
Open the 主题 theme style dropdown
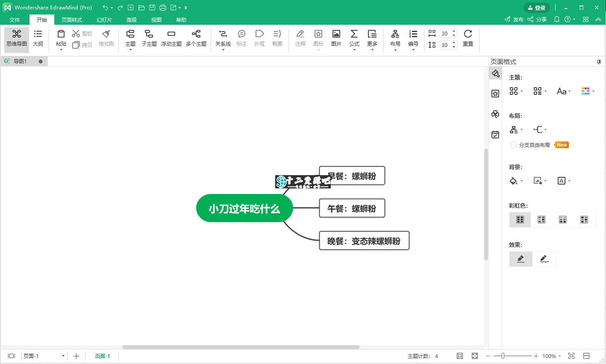516,91
